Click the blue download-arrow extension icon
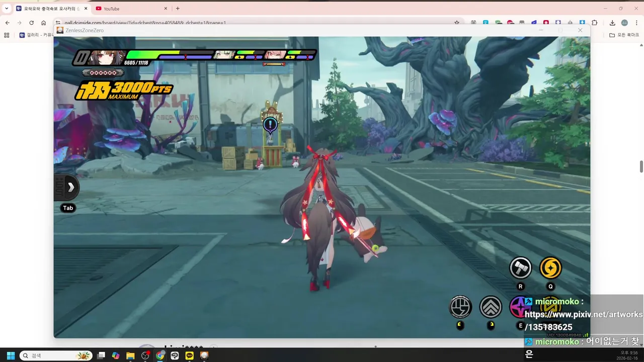 582,23
